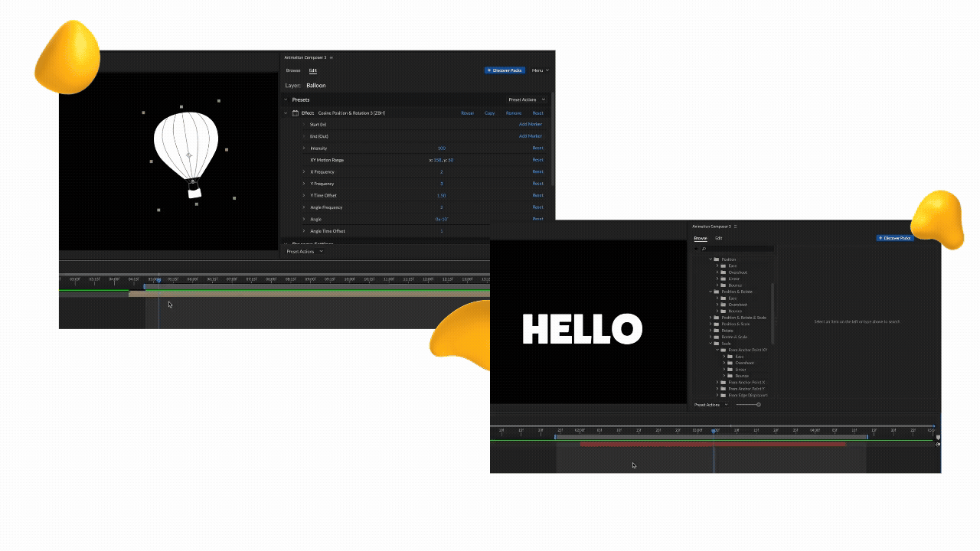Remove the Cosine Position & Rotation effect
The height and width of the screenshot is (551, 980).
click(x=514, y=113)
